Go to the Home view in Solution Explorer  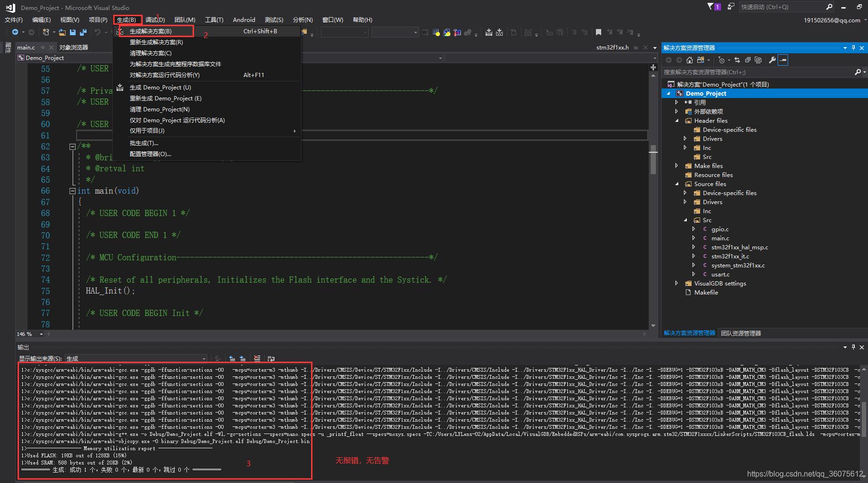point(690,60)
